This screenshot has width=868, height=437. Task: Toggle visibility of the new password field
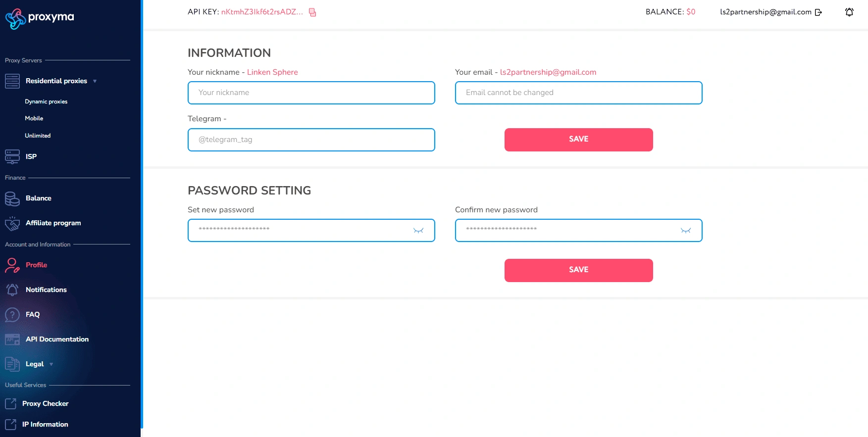pos(418,231)
